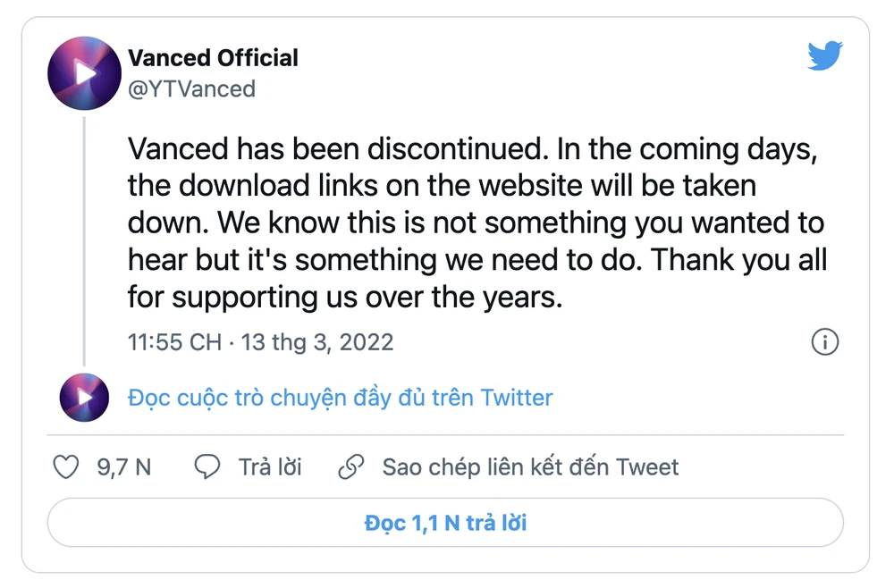Click the "9,7 N" like count

click(x=124, y=466)
